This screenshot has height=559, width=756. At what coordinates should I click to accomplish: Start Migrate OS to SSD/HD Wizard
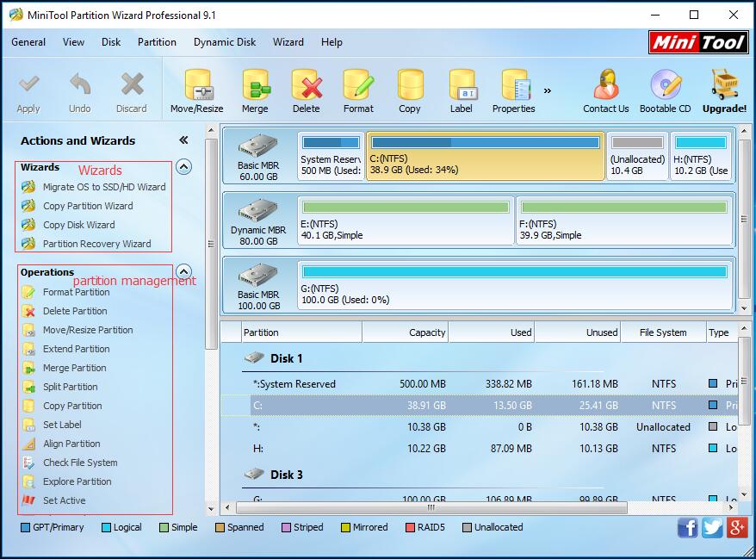(x=103, y=187)
